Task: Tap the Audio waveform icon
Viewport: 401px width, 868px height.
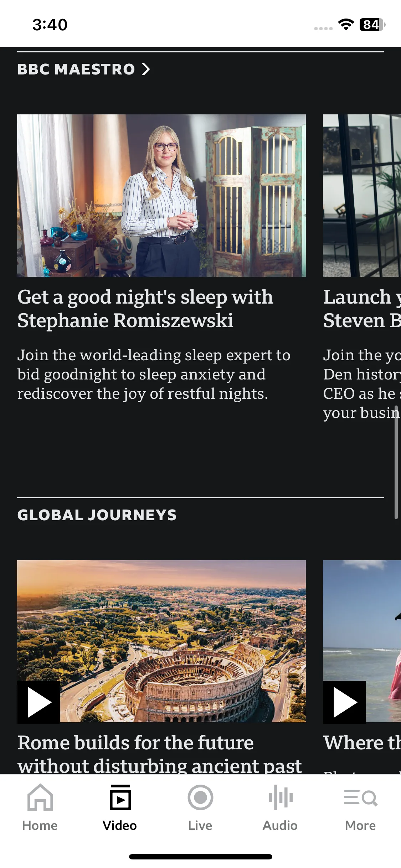Action: pos(281,798)
